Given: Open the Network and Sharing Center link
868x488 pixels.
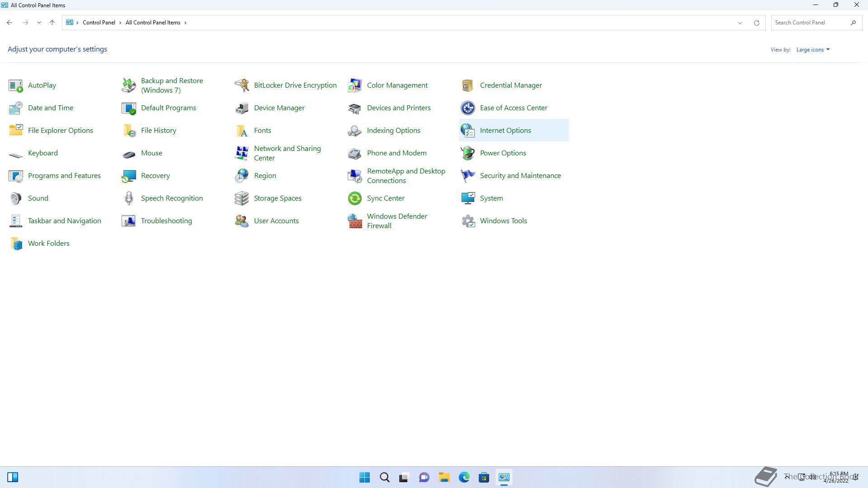Looking at the screenshot, I should point(287,153).
